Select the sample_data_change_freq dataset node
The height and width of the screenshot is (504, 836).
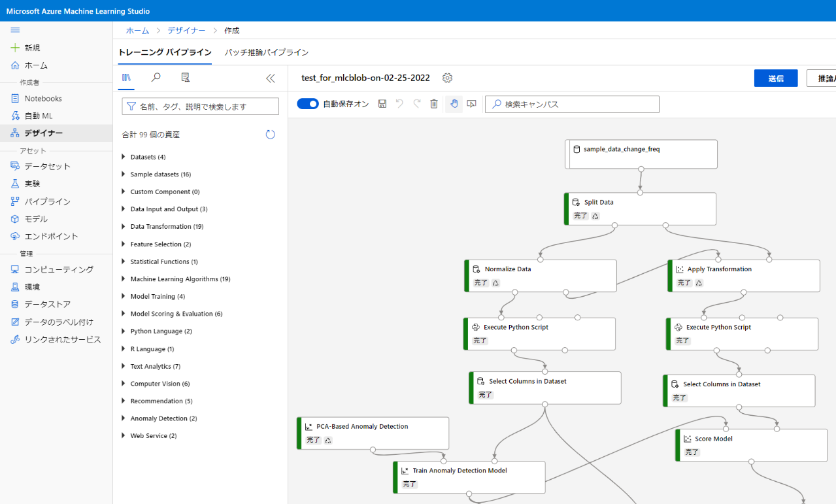(x=641, y=154)
